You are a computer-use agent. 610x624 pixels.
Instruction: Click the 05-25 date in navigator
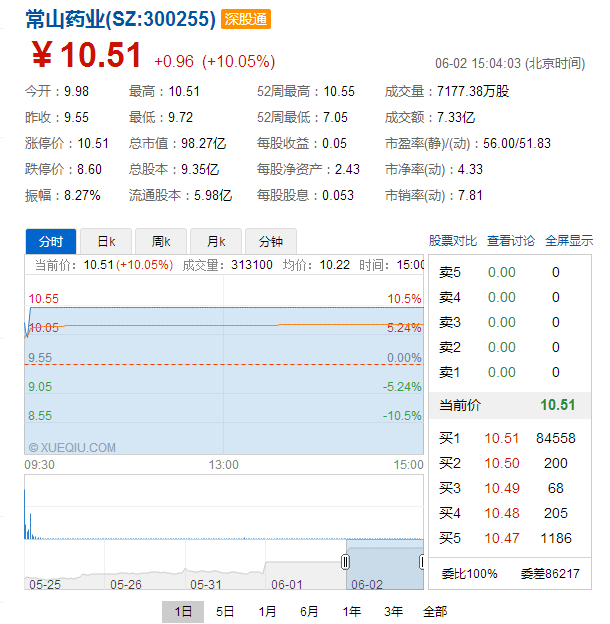tap(45, 584)
